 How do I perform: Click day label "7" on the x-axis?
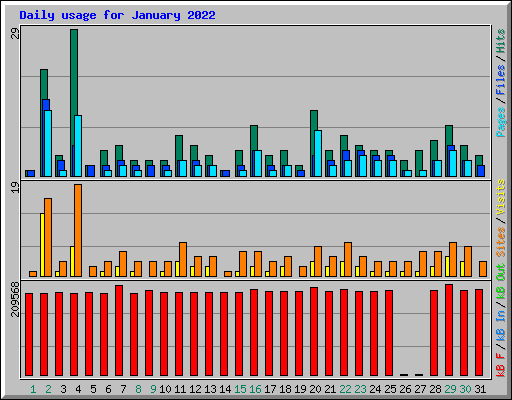tap(123, 389)
